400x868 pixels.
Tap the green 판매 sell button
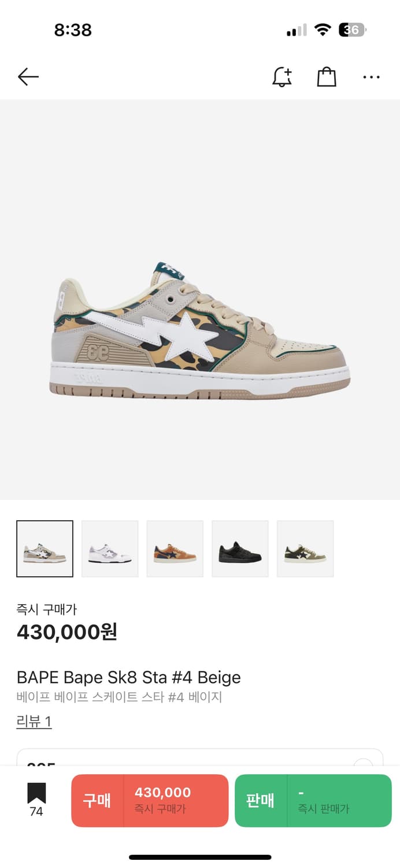(313, 801)
